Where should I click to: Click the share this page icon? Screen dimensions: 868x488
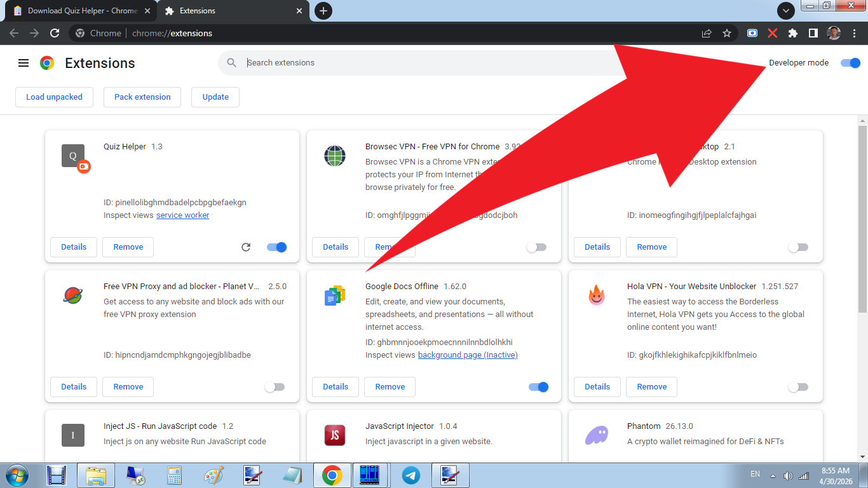click(707, 33)
